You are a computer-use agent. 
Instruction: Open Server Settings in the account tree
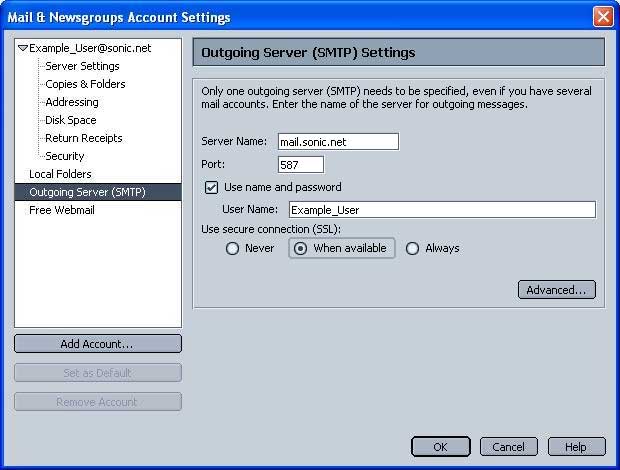point(82,66)
